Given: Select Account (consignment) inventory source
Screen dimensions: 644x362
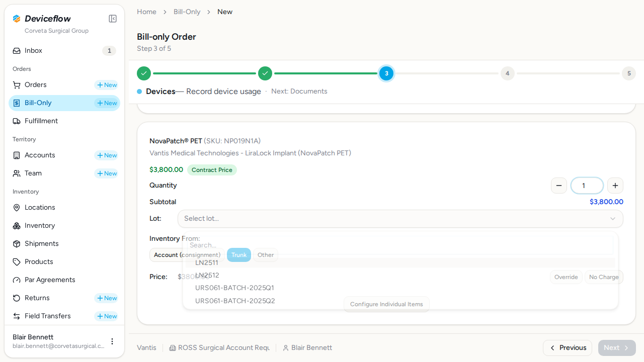Looking at the screenshot, I should click(x=187, y=255).
